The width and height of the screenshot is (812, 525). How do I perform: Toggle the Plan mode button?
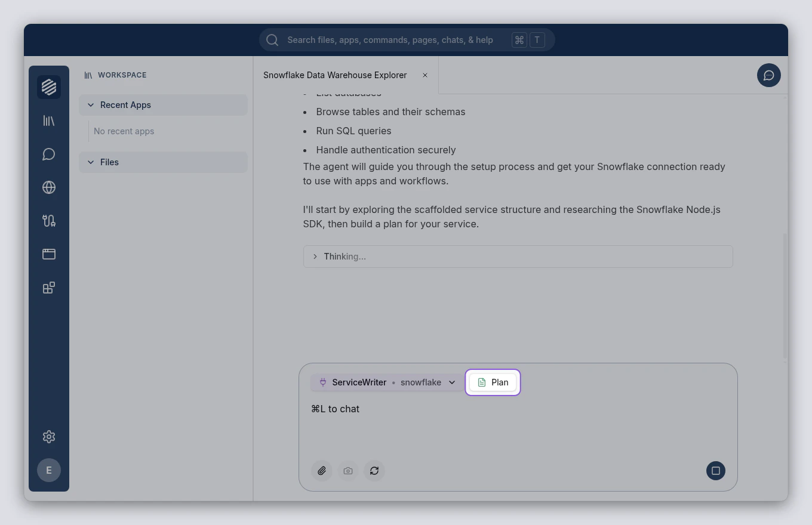click(493, 382)
